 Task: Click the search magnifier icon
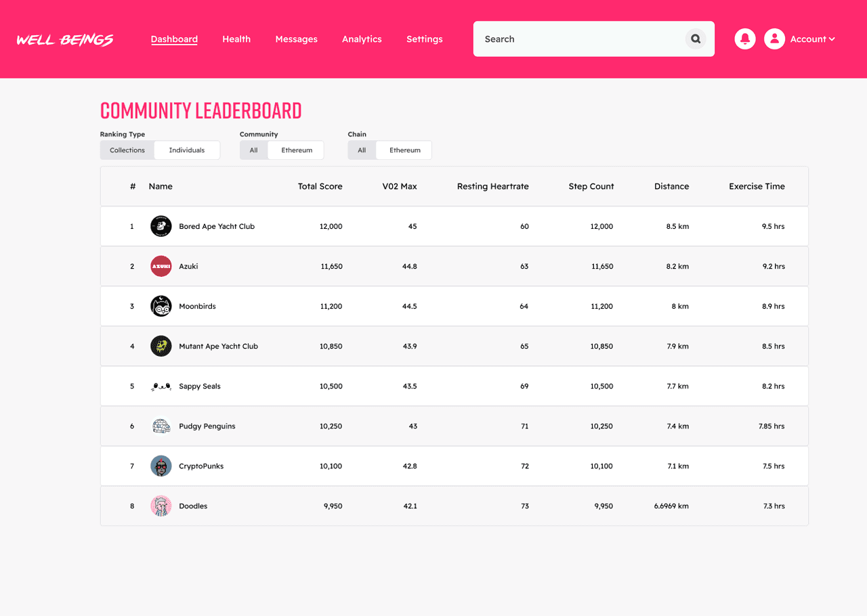(695, 39)
